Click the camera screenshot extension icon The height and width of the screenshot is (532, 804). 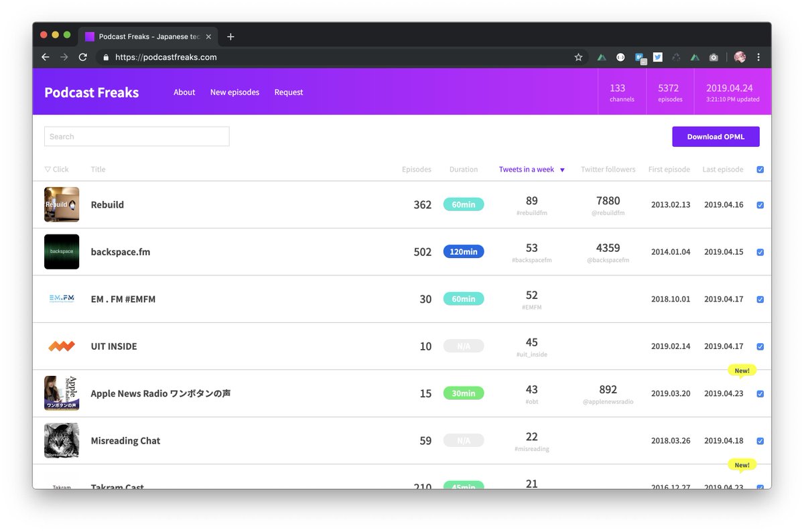point(714,58)
